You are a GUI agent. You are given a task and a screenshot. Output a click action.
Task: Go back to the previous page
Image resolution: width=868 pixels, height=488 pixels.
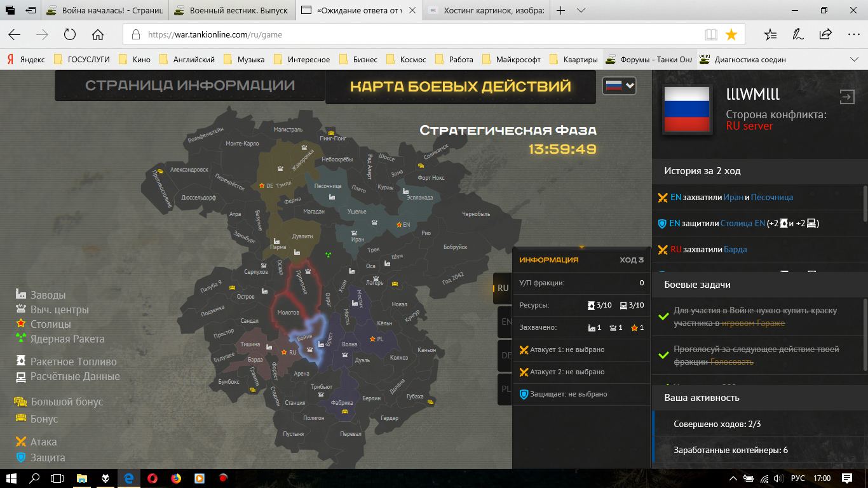tap(14, 34)
